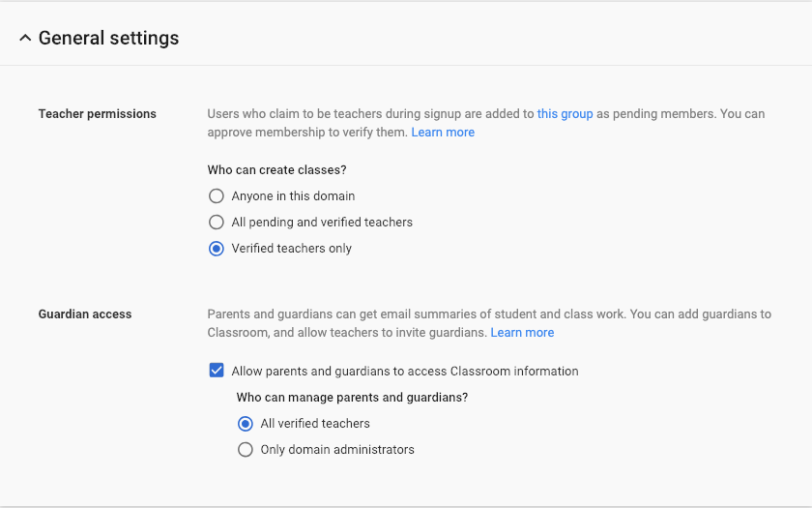Uncheck 'Allow parents and guardians' checkbox
Screen dimensions: 812x508
(x=217, y=371)
